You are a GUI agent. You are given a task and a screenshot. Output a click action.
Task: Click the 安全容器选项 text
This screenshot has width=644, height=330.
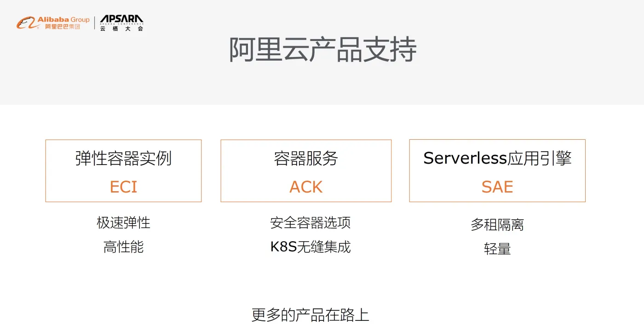tap(310, 223)
